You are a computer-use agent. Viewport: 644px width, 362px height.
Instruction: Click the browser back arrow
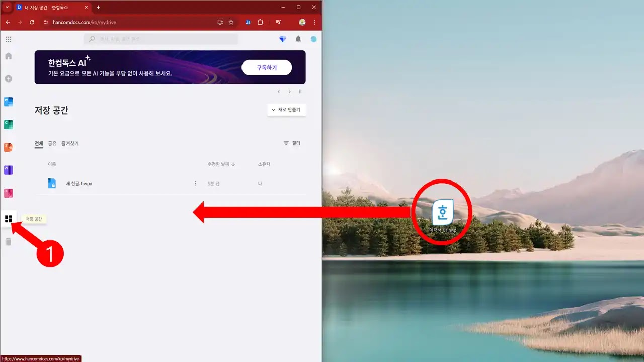[8, 22]
